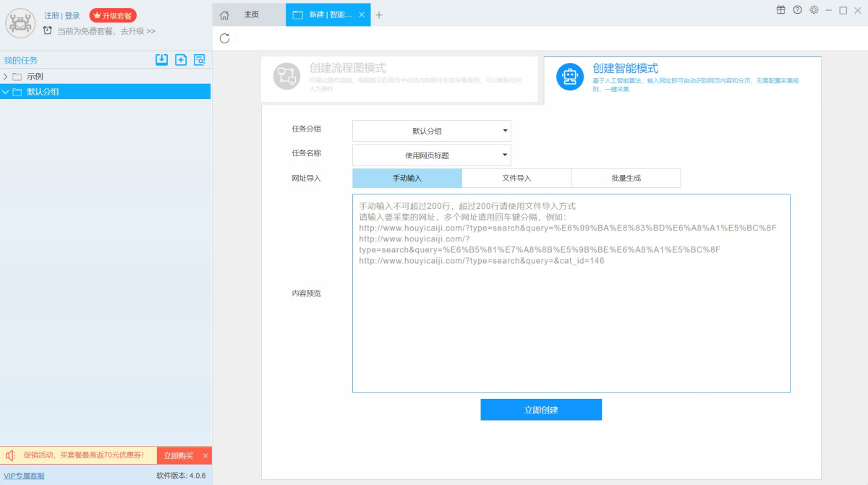The height and width of the screenshot is (485, 868).
Task: Open settings with the gear icon
Action: [x=814, y=10]
